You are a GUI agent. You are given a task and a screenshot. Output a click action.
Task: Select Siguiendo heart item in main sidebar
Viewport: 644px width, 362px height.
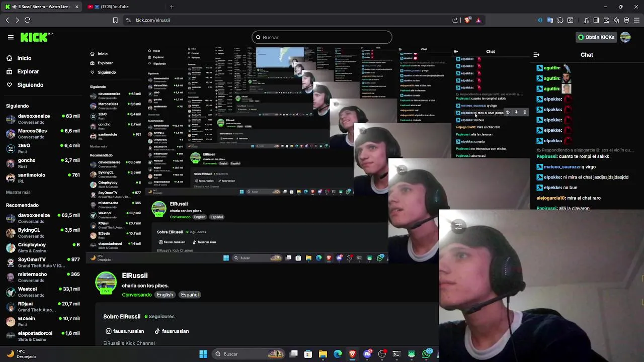coord(25,85)
